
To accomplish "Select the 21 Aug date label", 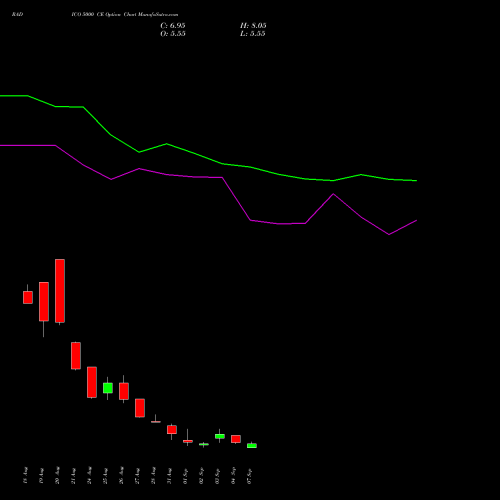I will click(74, 475).
